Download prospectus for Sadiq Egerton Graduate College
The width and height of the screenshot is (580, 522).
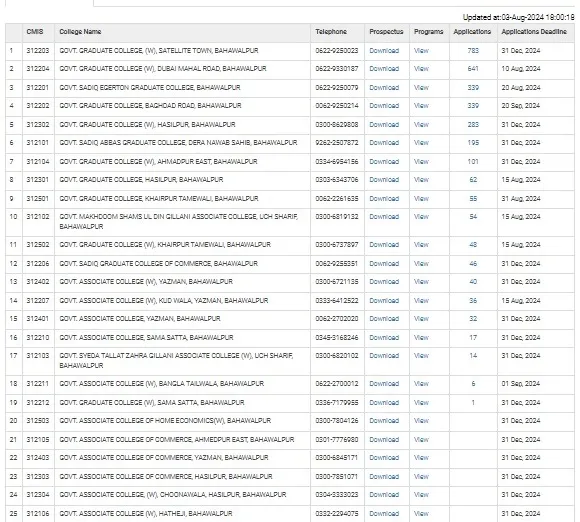[384, 88]
